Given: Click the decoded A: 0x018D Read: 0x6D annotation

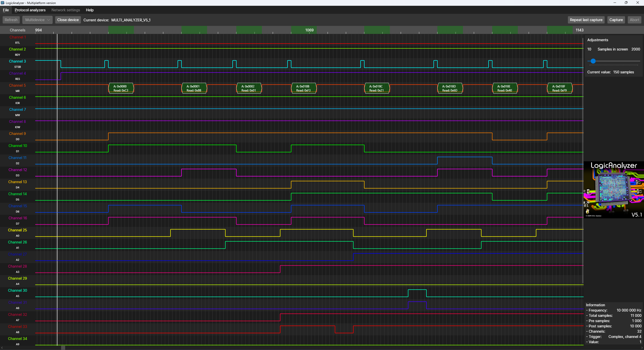Looking at the screenshot, I should [450, 88].
